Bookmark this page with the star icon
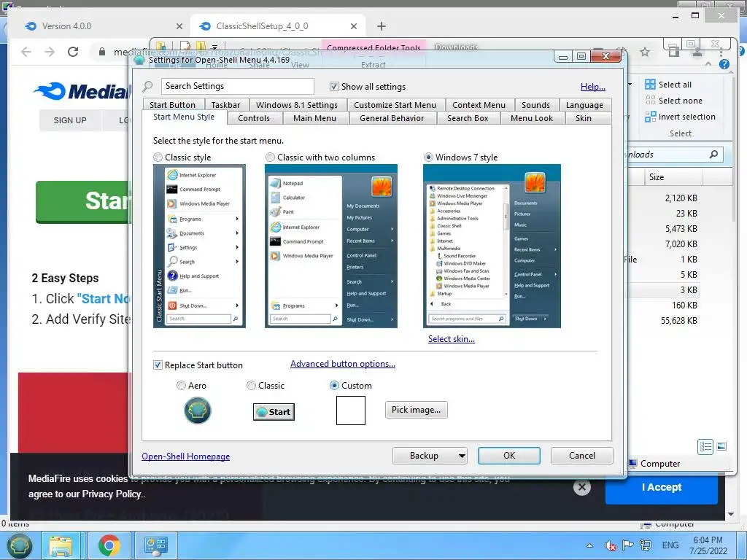 pyautogui.click(x=645, y=52)
